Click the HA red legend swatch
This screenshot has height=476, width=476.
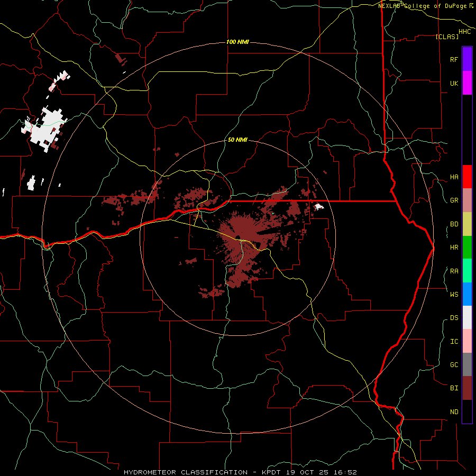click(x=467, y=177)
